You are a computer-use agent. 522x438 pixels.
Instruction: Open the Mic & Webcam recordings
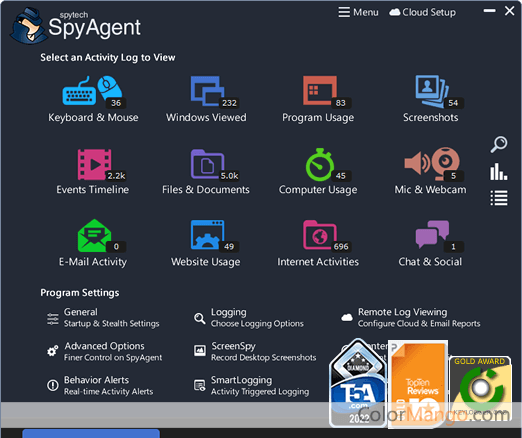[431, 172]
